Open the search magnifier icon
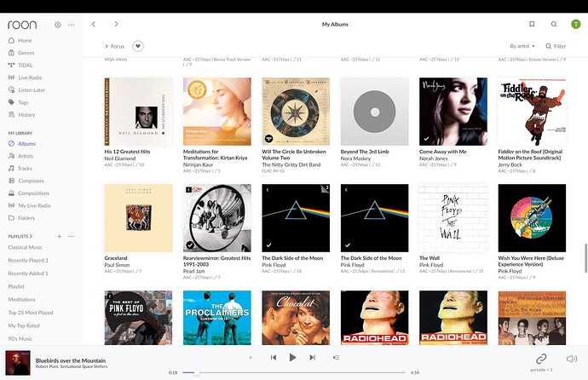588x380 pixels. (554, 24)
